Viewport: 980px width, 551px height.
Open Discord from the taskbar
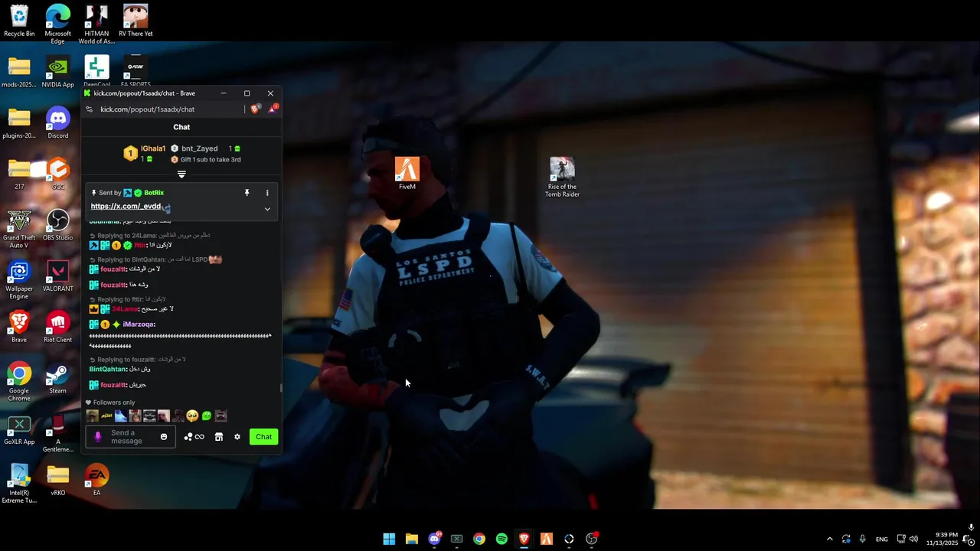point(434,539)
